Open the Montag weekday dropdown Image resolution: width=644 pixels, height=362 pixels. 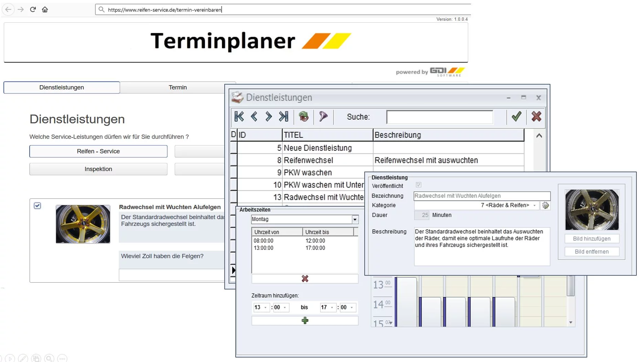point(355,219)
